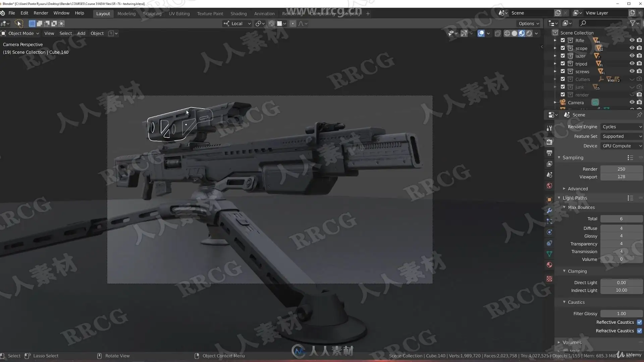
Task: Switch viewport to solid shading mode
Action: 514,33
